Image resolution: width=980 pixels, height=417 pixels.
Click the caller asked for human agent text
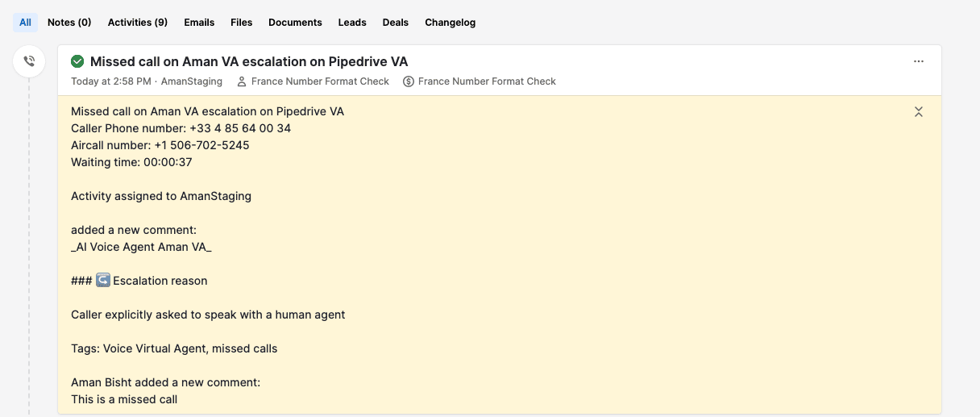pyautogui.click(x=208, y=315)
